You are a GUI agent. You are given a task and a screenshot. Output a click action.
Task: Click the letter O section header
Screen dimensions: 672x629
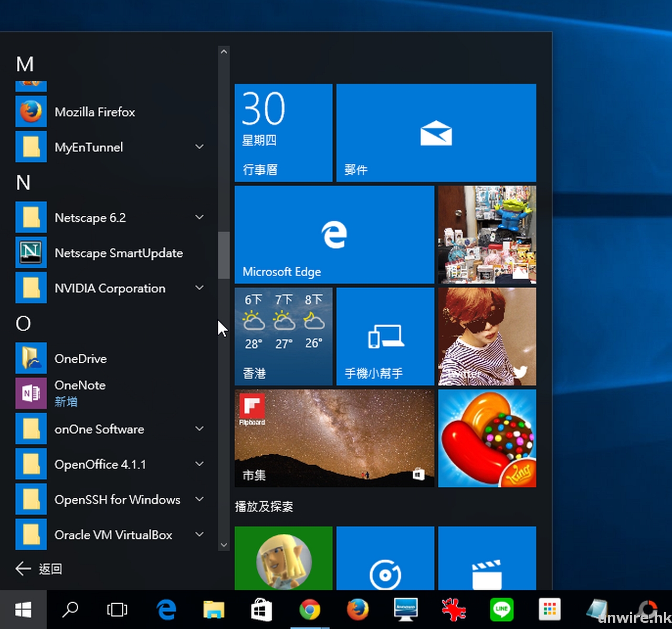tap(24, 323)
